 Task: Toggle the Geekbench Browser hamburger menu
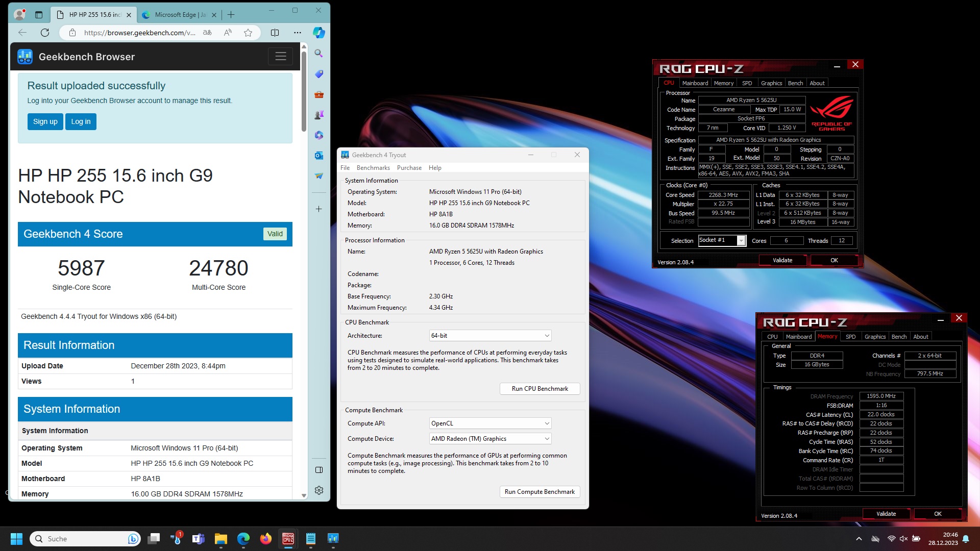(x=280, y=56)
